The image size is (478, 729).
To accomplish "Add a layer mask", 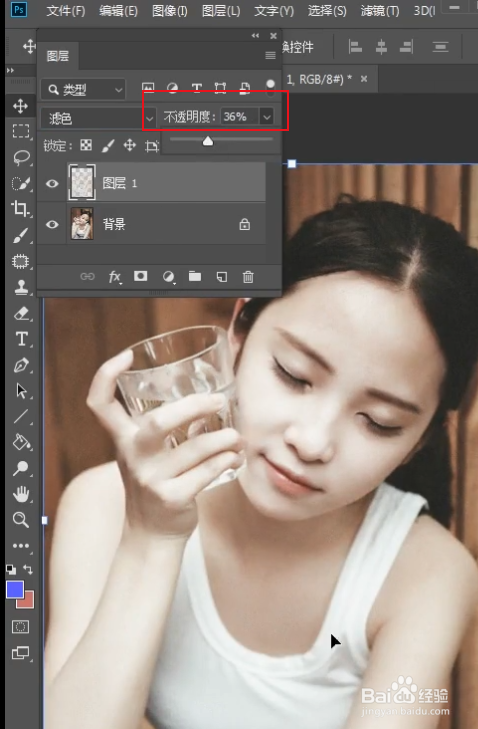I will pyautogui.click(x=140, y=276).
